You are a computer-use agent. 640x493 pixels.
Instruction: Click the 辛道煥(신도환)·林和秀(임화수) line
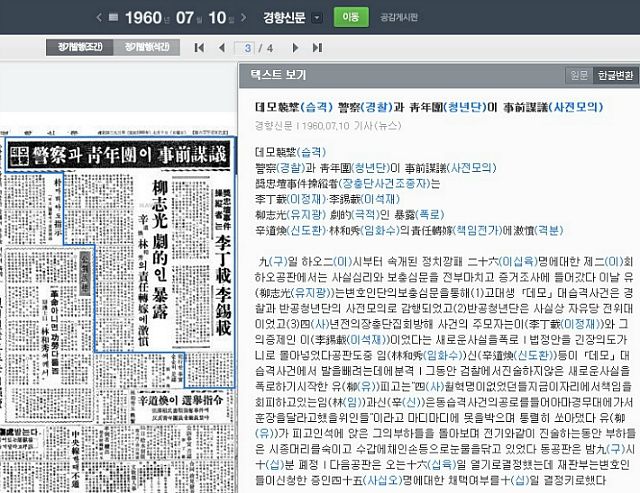[409, 230]
